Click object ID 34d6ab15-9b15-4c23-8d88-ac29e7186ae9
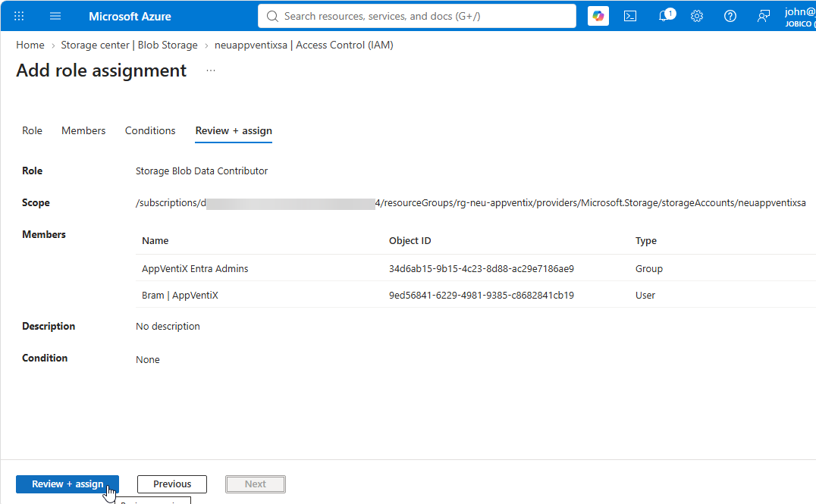The image size is (816, 504). pos(482,268)
